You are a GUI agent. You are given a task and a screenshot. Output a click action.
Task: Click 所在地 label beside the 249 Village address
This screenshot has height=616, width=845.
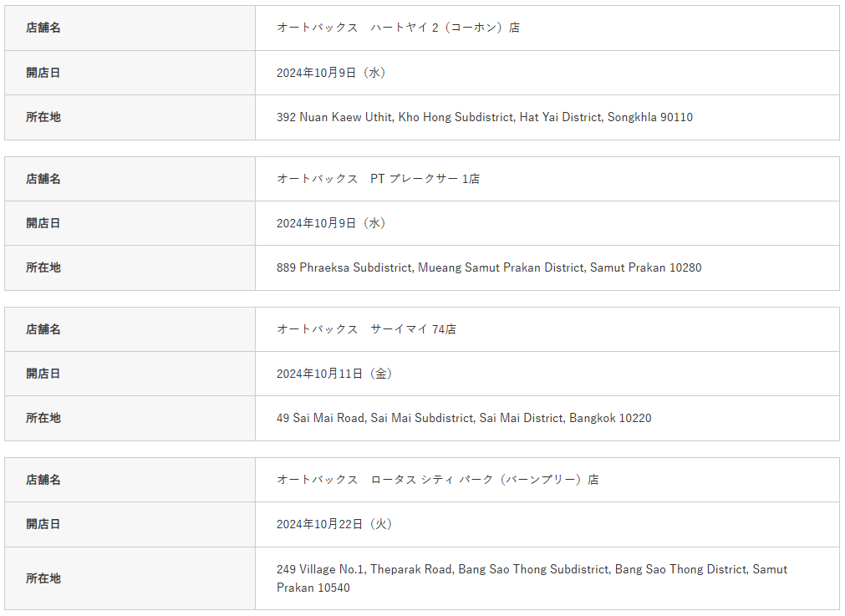tap(43, 578)
